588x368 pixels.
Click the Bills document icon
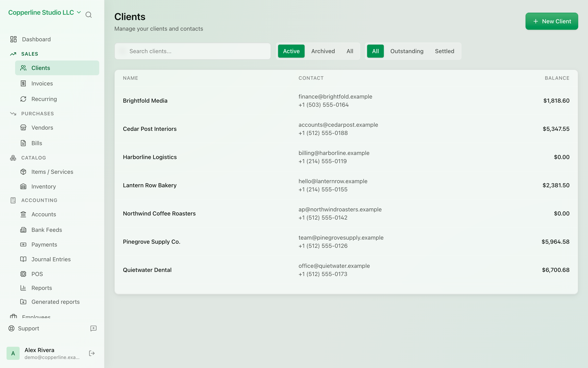coord(23,143)
